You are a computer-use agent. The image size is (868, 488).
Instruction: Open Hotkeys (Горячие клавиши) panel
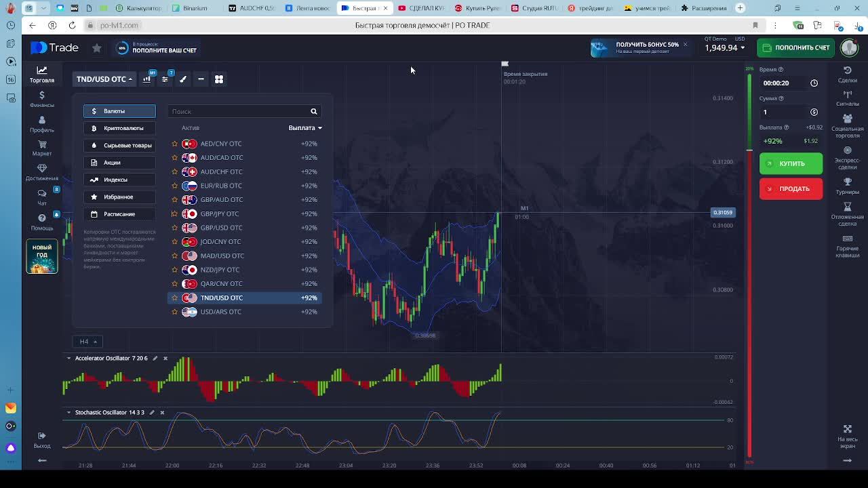[847, 247]
